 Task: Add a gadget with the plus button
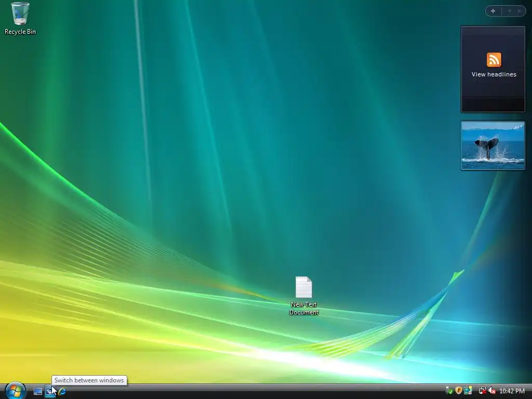[493, 11]
